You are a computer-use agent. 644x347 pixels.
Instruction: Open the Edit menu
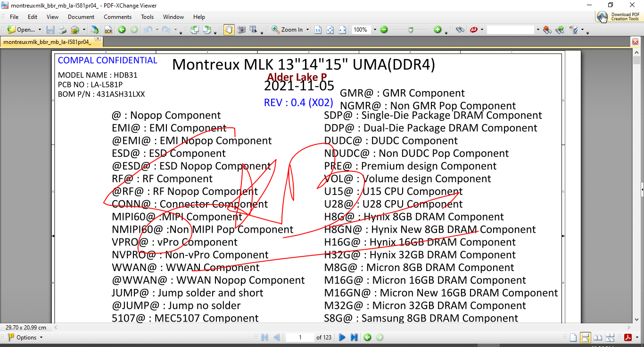click(33, 17)
